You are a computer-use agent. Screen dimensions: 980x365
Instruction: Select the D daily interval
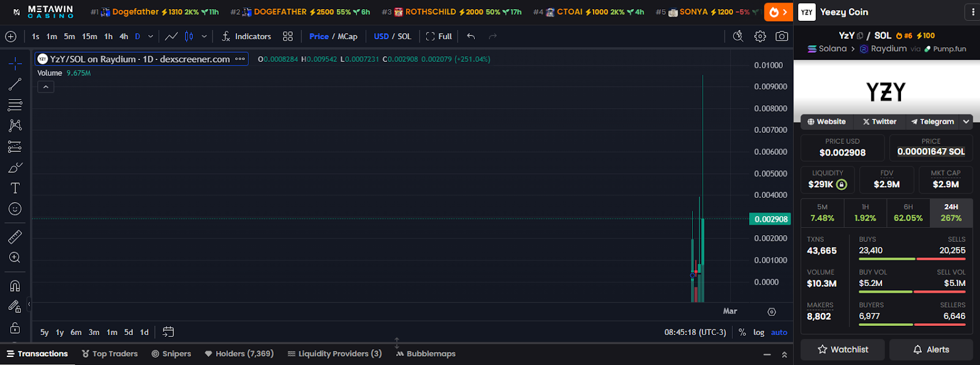click(138, 37)
